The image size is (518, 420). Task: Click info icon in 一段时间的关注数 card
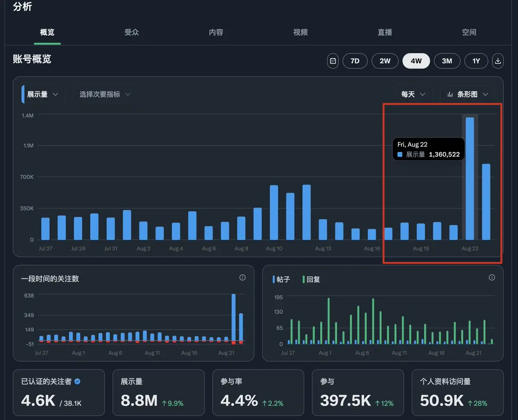tap(243, 278)
